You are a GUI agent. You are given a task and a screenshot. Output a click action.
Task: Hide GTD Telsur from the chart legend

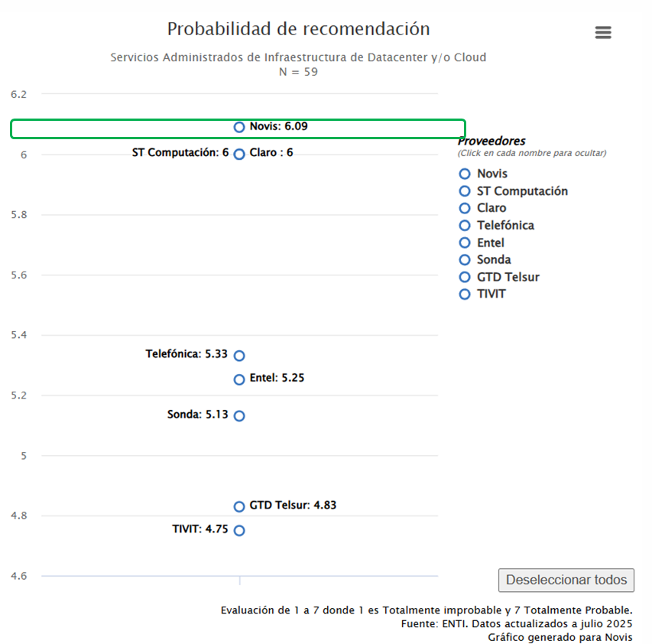coord(508,277)
